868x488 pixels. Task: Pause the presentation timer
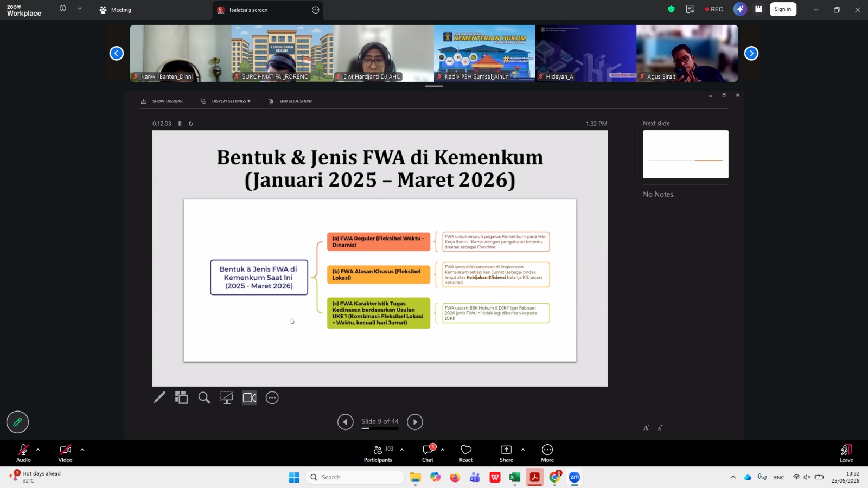coord(180,124)
